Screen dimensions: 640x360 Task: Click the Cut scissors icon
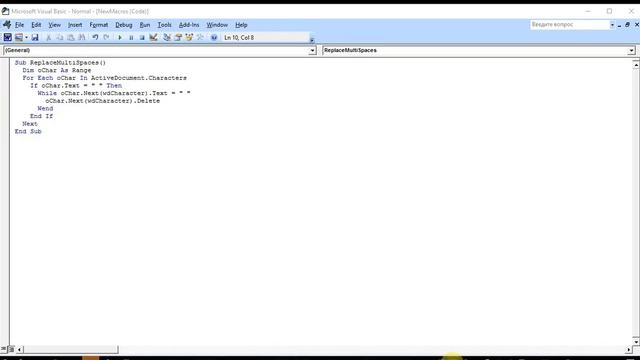(x=48, y=37)
